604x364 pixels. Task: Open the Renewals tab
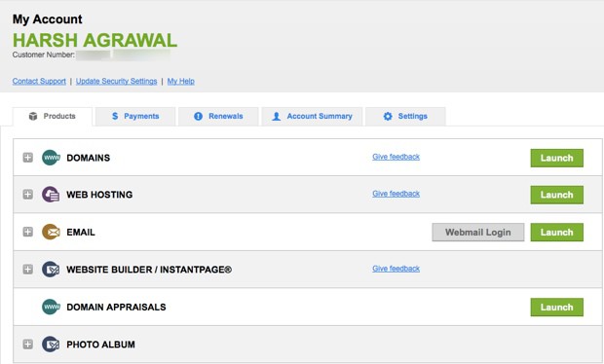(218, 116)
